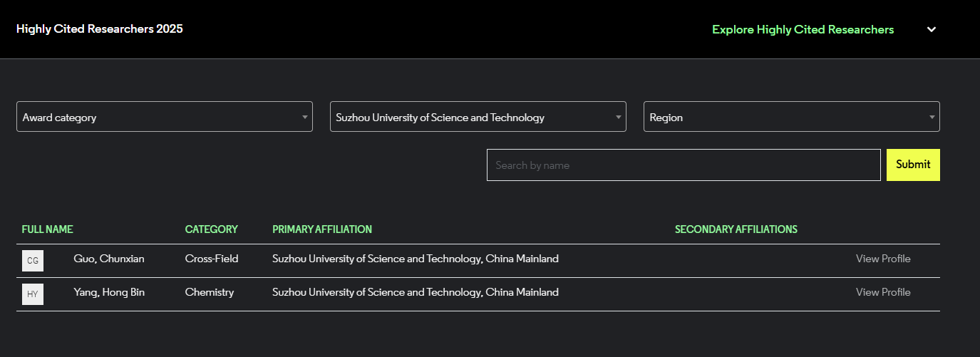Click the Chemistry category cell
Screen dimensions: 980x357
[209, 292]
